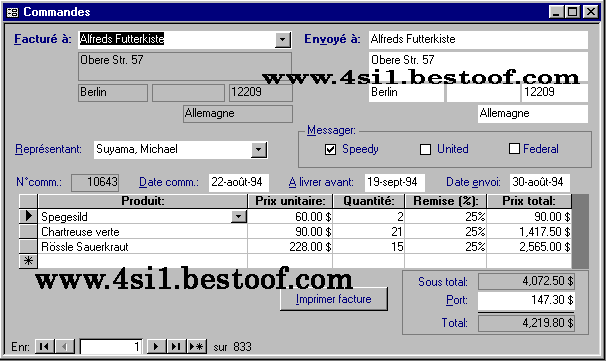The image size is (606, 361).
Task: Click quantity 21 in Chartreuse verte row
Action: pos(368,232)
